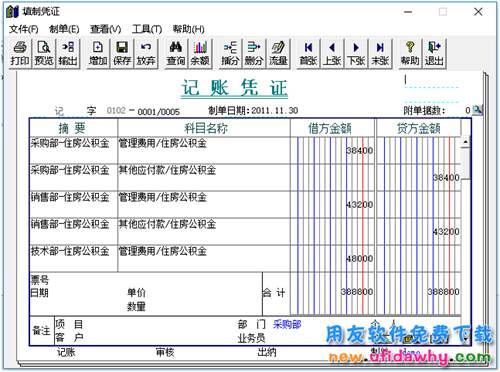Select second row subject 其他应付款/住房公积金

[x=167, y=170]
